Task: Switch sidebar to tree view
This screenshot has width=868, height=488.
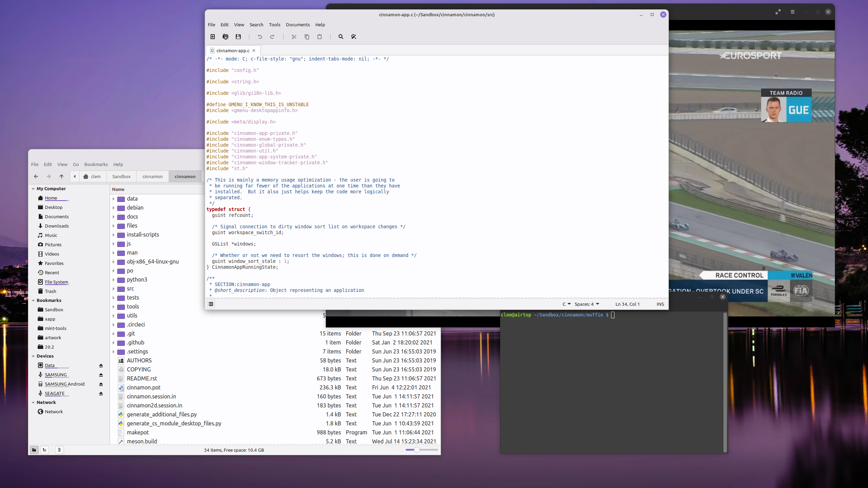Action: click(45, 450)
